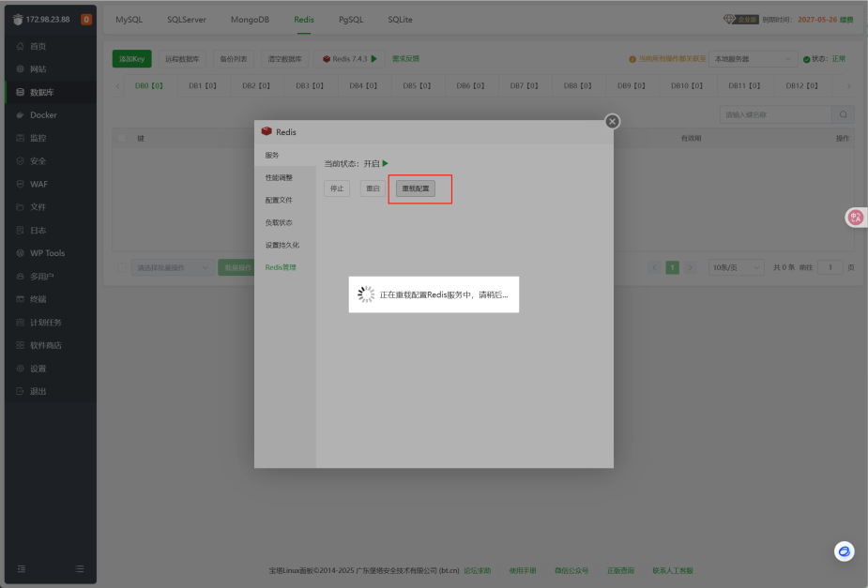Switch to the MySQL tab

coord(129,20)
